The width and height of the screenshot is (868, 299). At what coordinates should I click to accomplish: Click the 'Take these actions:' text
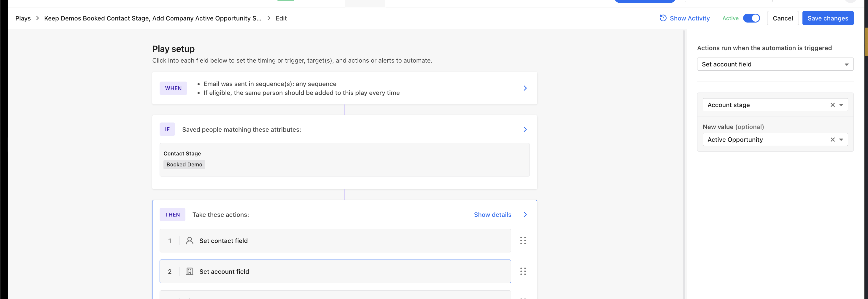[x=221, y=215]
